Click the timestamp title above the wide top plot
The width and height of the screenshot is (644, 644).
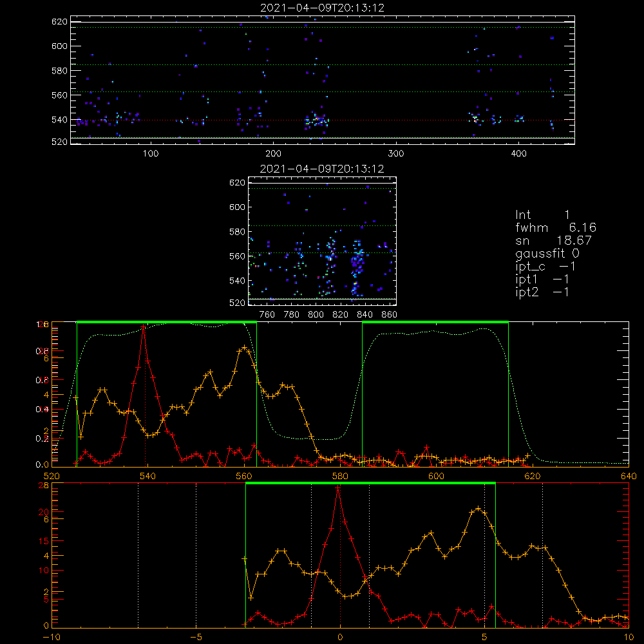click(x=323, y=8)
